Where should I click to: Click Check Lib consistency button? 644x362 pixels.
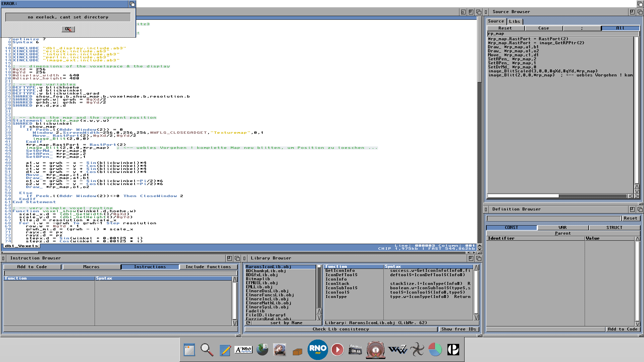(x=341, y=329)
